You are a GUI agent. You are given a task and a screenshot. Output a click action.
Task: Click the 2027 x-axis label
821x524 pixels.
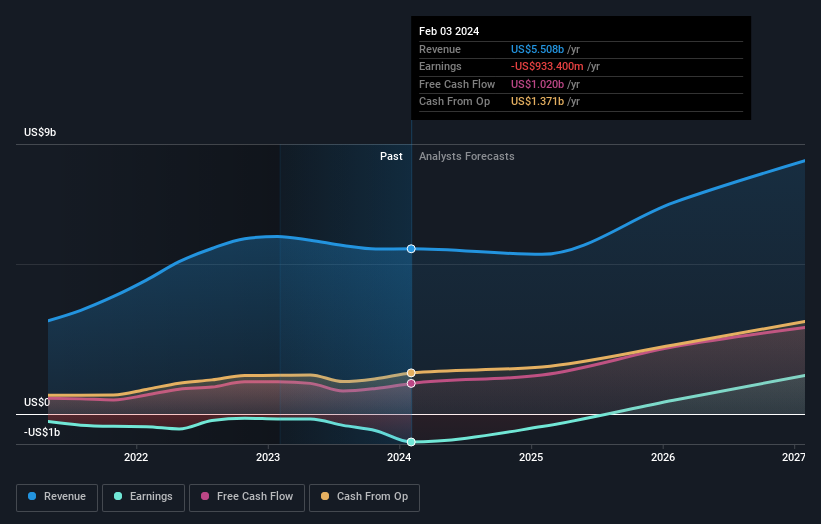click(794, 457)
